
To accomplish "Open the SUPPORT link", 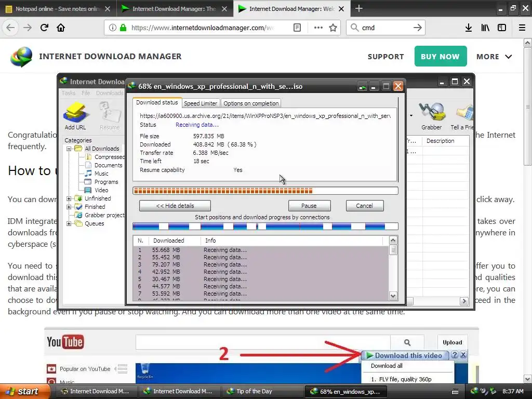I will point(386,57).
